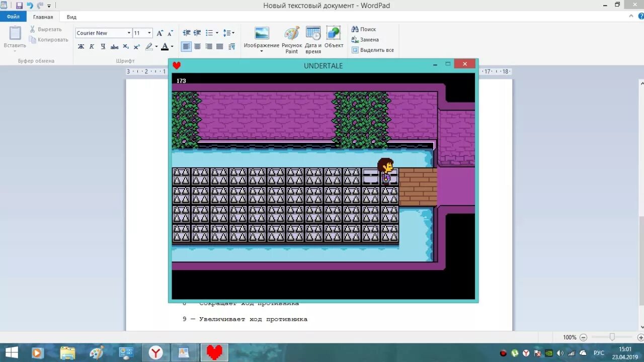This screenshot has width=644, height=362.
Task: Open the NVIDIA tray icon
Action: (x=549, y=353)
